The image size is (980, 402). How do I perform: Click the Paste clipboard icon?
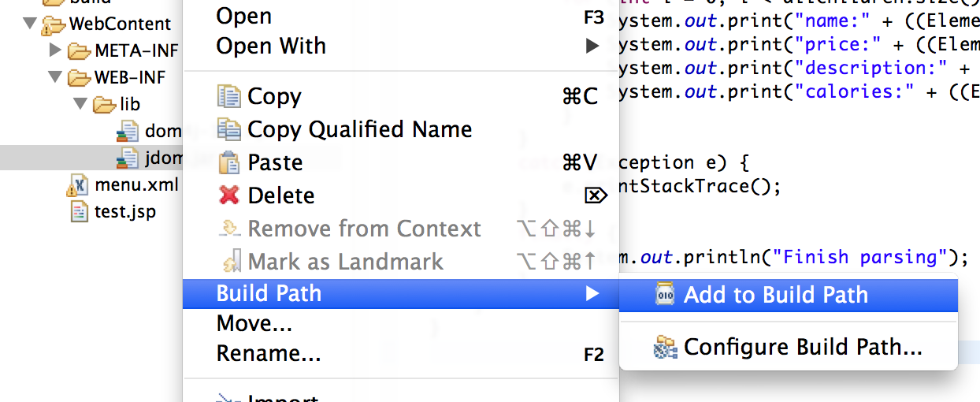(228, 162)
